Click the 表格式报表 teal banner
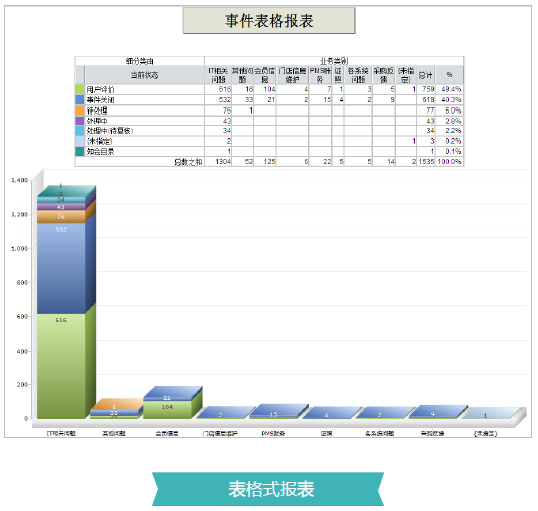This screenshot has height=511, width=538. [x=268, y=489]
